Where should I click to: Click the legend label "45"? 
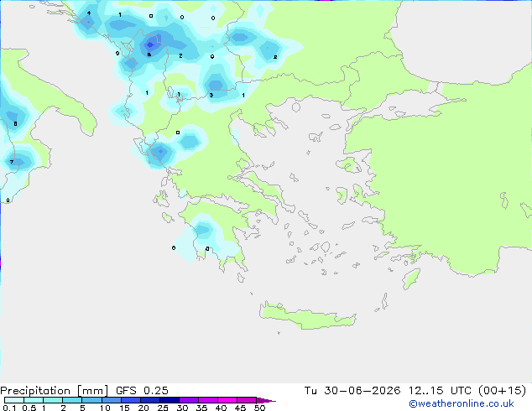(x=240, y=408)
